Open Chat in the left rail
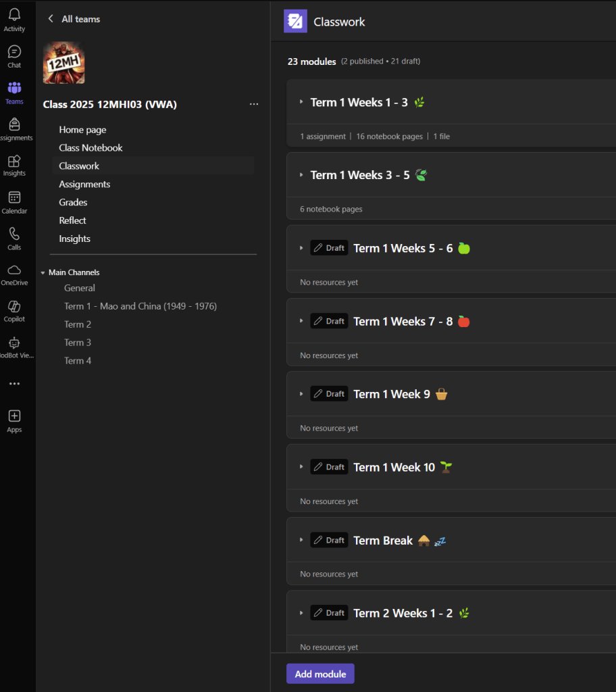Screen dimensions: 616x692 point(14,57)
